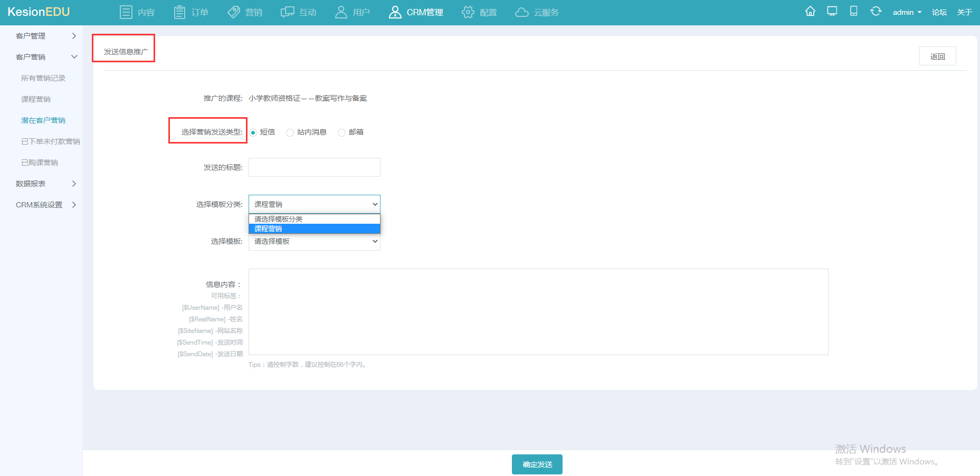The width and height of the screenshot is (980, 476).
Task: Open the desktop monitor preview icon
Action: [832, 11]
